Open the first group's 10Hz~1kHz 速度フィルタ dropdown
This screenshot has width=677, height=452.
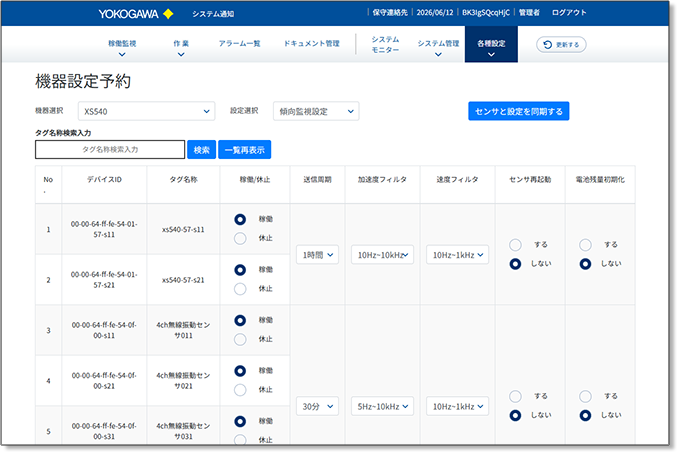point(457,255)
